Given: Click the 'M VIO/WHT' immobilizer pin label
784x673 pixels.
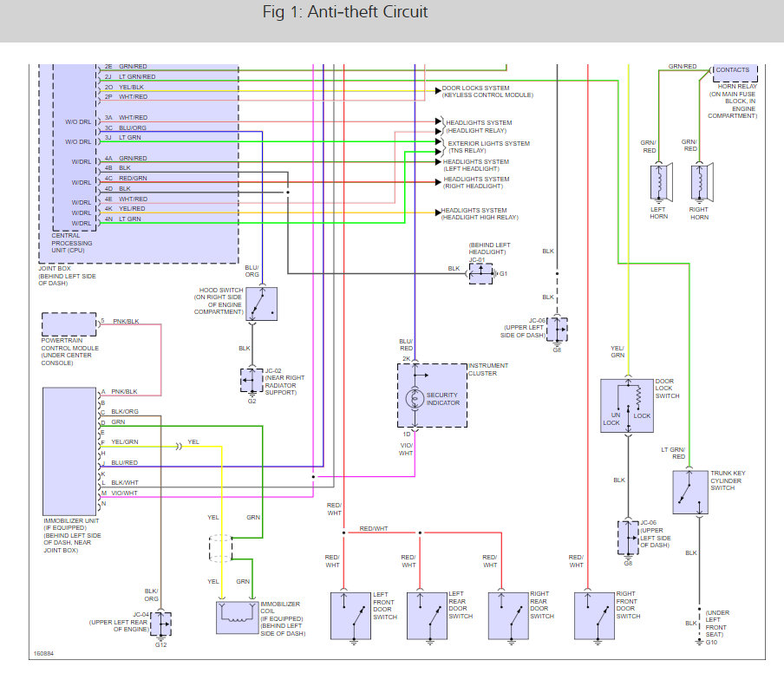Looking at the screenshot, I should pos(119,493).
